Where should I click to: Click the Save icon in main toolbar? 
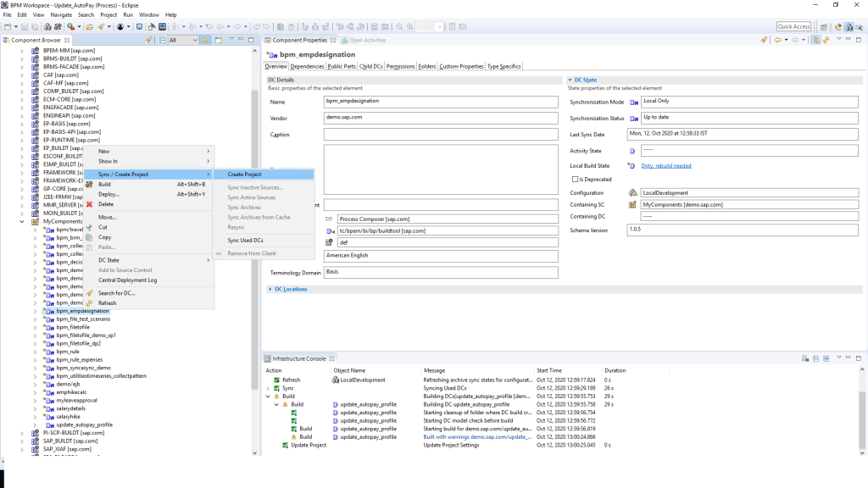[x=25, y=26]
